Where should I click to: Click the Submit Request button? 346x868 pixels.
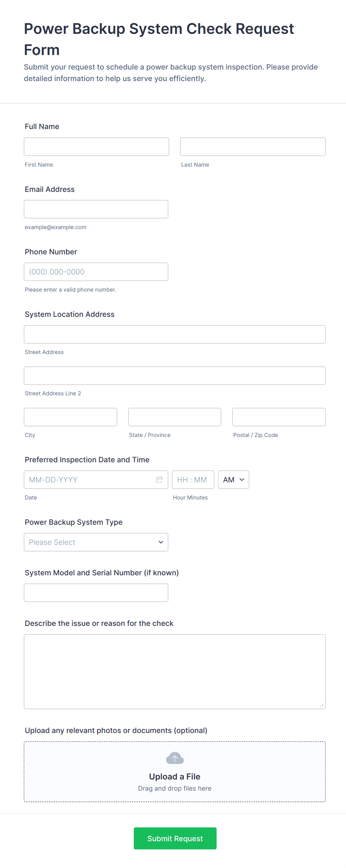175,838
